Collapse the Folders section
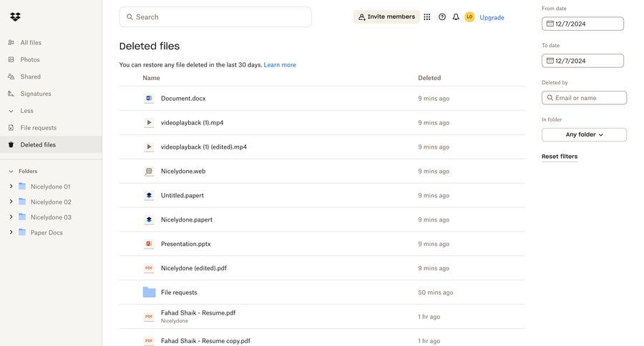644x346 pixels. click(11, 171)
